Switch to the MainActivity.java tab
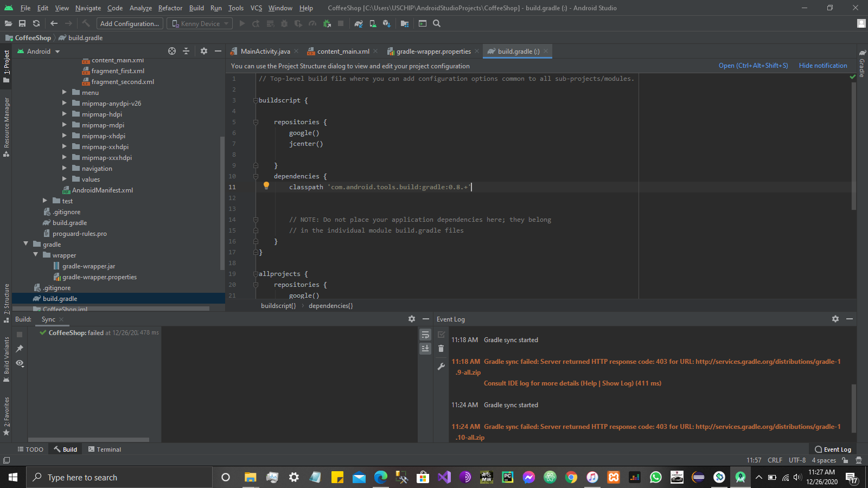Viewport: 868px width, 488px height. pos(265,52)
